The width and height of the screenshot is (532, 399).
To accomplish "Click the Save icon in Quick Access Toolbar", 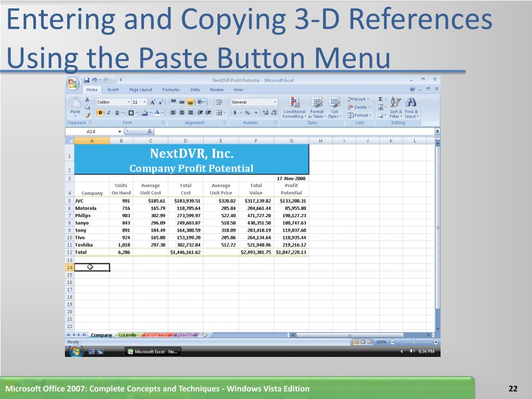I will (x=87, y=80).
